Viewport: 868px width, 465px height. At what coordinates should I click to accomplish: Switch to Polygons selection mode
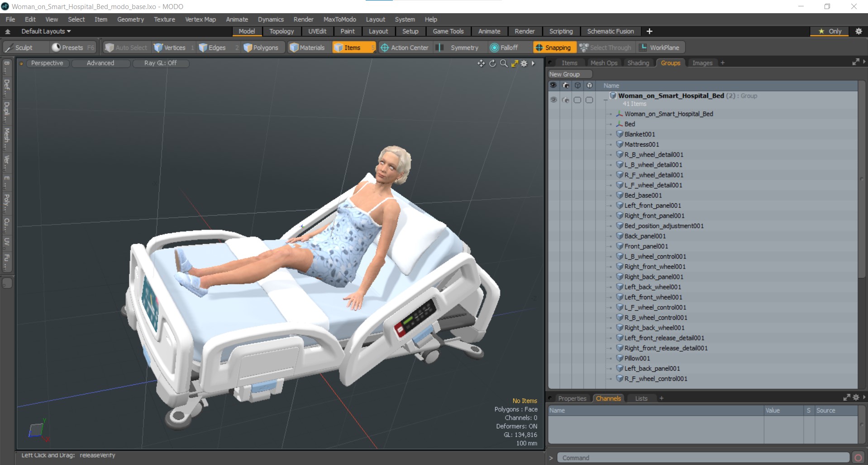click(x=262, y=48)
